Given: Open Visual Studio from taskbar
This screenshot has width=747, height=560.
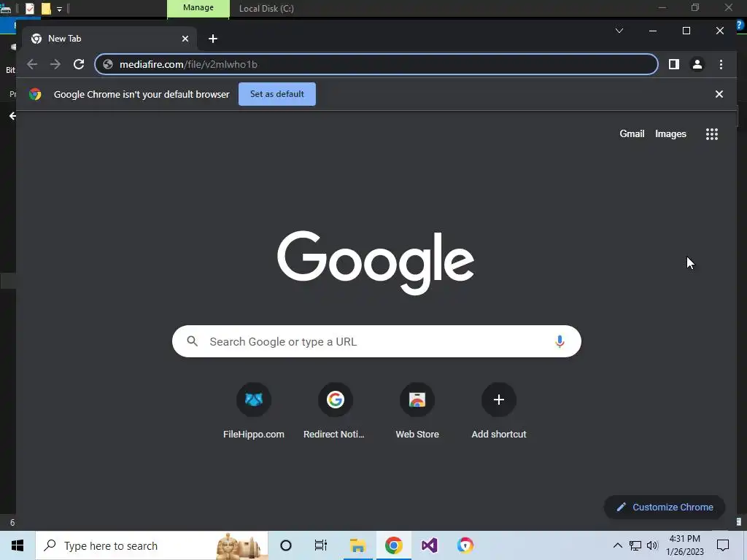Looking at the screenshot, I should (x=429, y=545).
